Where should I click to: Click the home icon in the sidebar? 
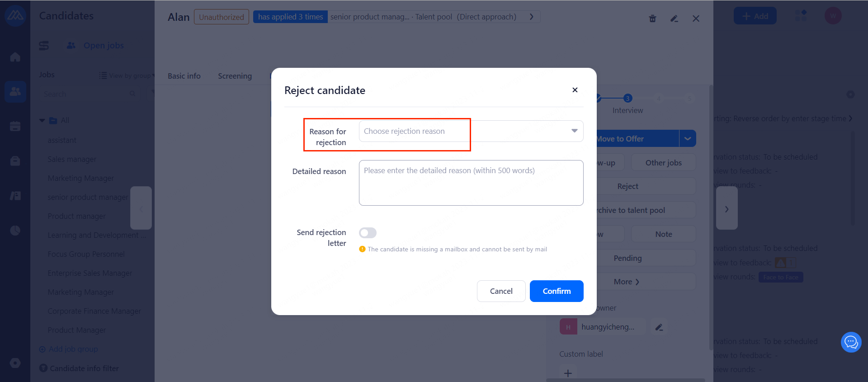(x=15, y=57)
